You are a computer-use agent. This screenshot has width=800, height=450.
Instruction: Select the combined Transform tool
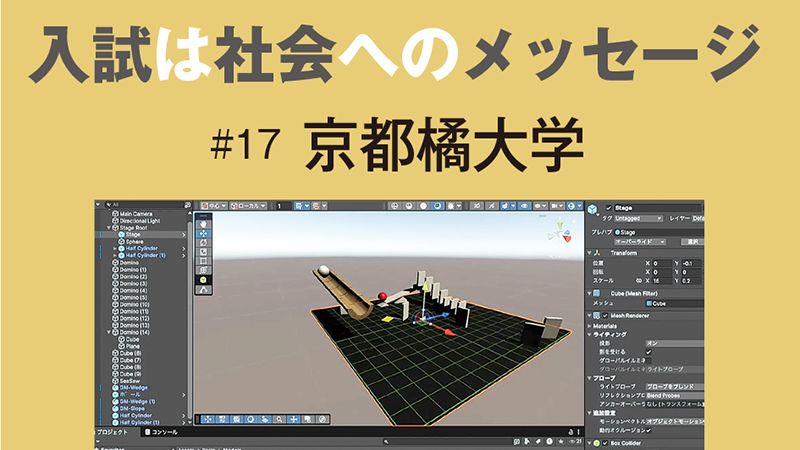pyautogui.click(x=204, y=270)
